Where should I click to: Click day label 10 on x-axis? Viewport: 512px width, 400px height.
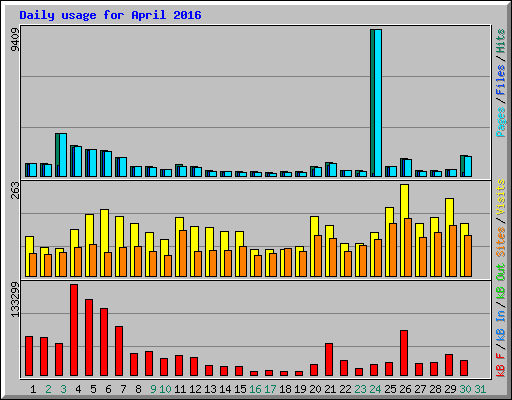165,389
